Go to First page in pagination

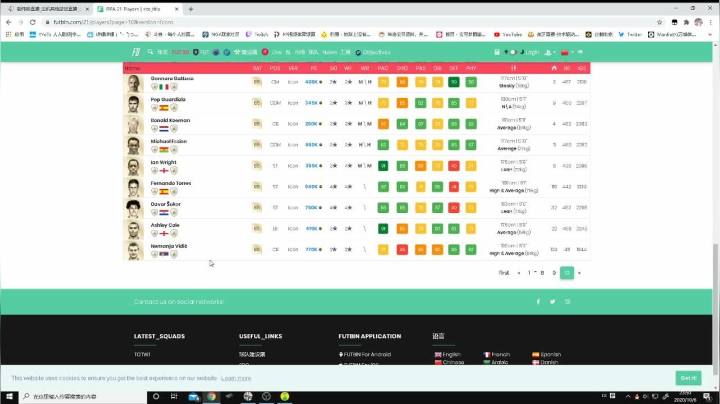[504, 273]
